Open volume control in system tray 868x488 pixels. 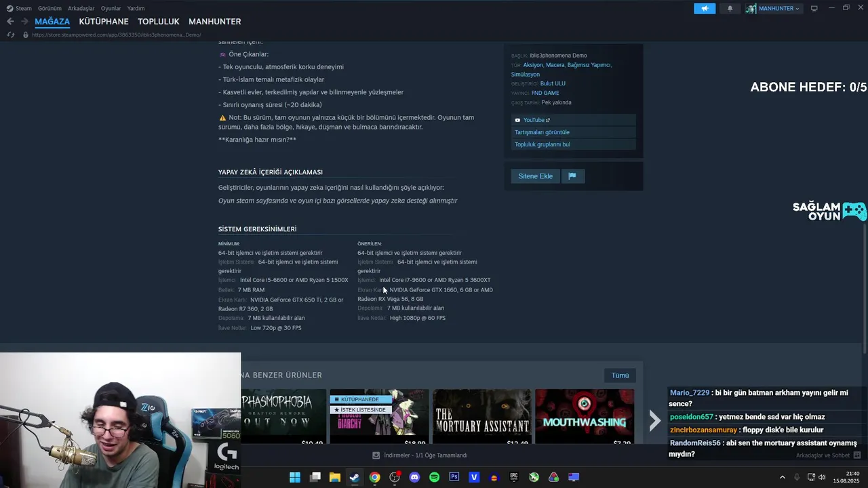coord(823,477)
